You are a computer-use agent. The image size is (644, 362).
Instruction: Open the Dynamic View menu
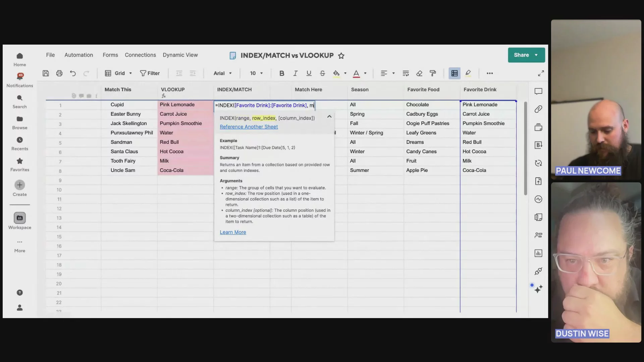point(180,55)
